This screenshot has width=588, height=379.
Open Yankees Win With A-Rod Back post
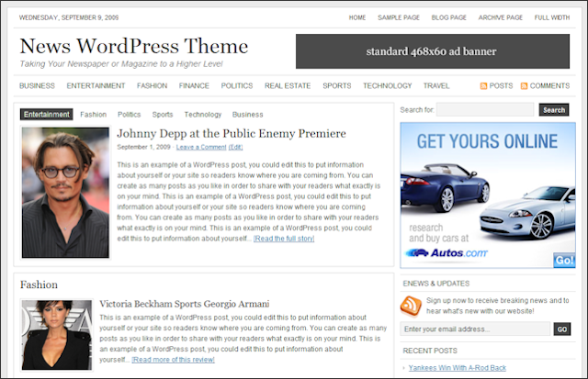[458, 368]
